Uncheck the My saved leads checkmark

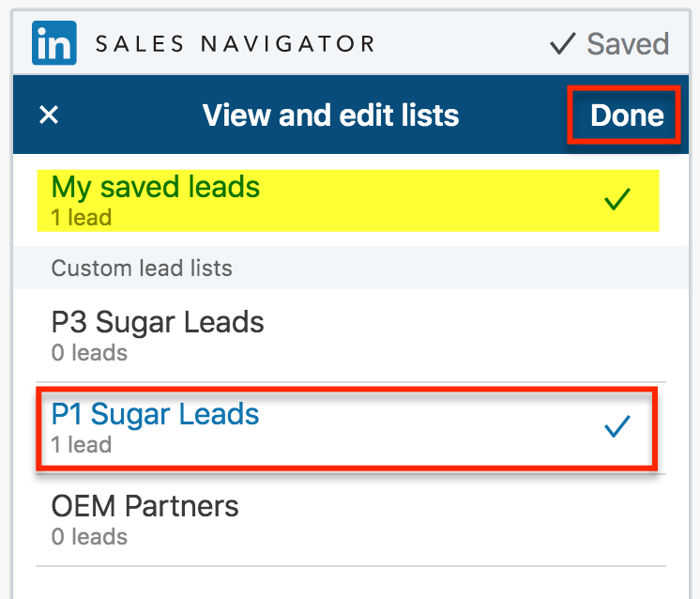(x=616, y=199)
